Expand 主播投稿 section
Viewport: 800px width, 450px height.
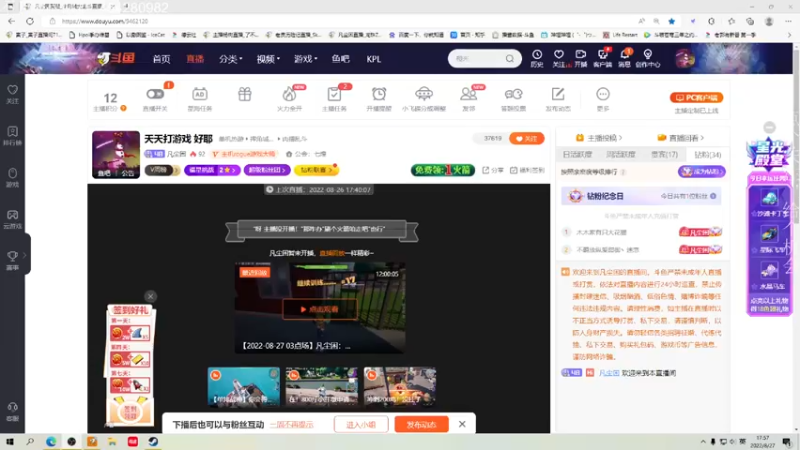click(x=598, y=138)
